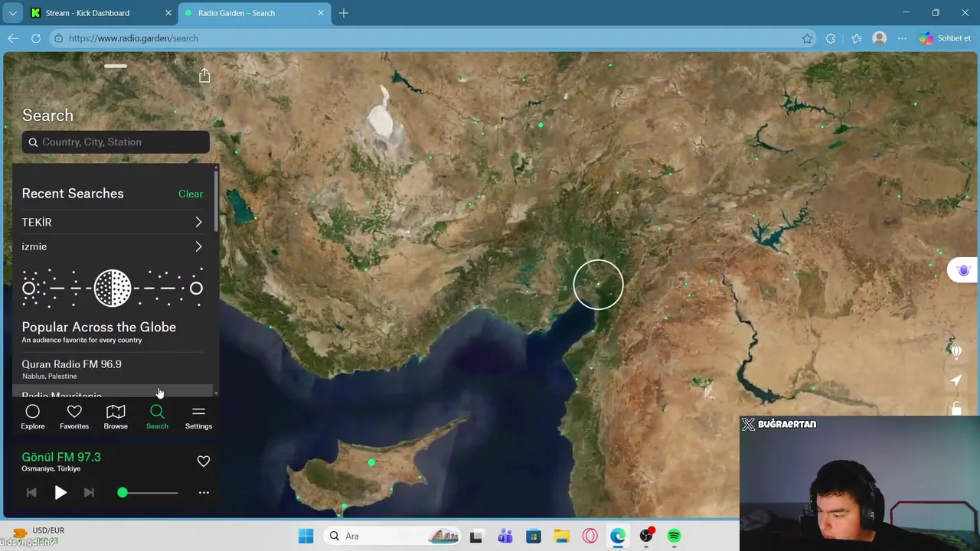The height and width of the screenshot is (551, 980).
Task: Open the tab search dropdown arrow
Action: [x=12, y=13]
